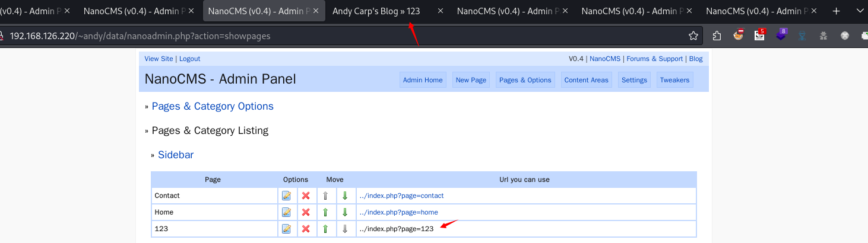The image size is (868, 243).
Task: Bookmark this page with the star icon
Action: pyautogui.click(x=693, y=36)
